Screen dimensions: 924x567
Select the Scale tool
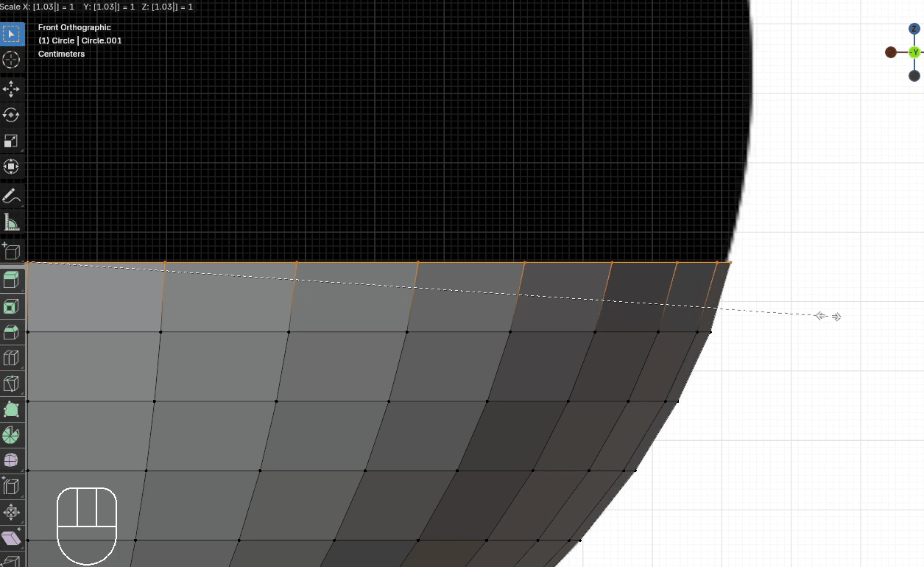[11, 141]
